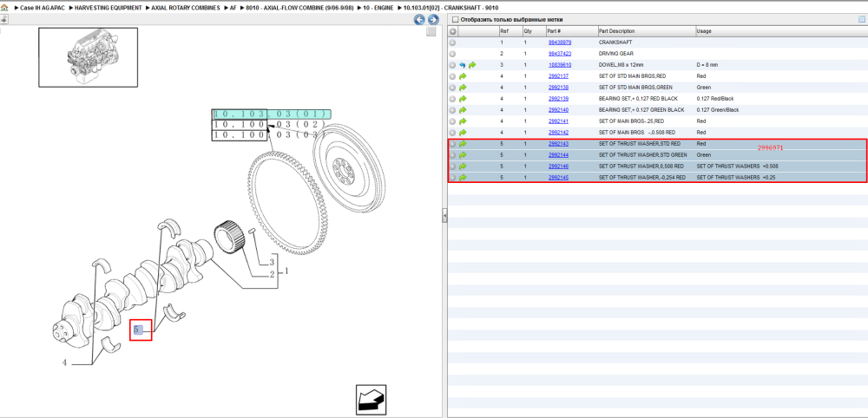Open AXIAL ROTARY COMBINES breadcrumb
Screen dimensions: 868x418
[186, 9]
